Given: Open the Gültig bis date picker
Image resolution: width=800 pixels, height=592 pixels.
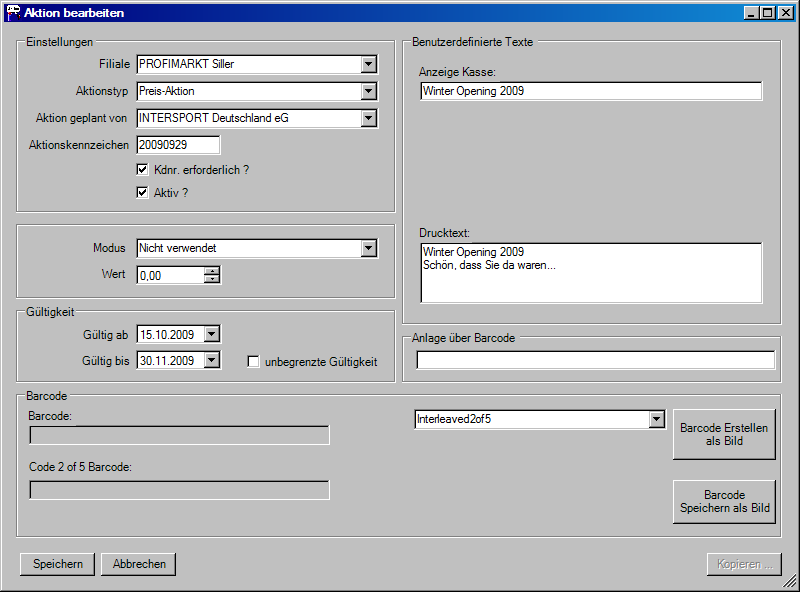Looking at the screenshot, I should [211, 360].
